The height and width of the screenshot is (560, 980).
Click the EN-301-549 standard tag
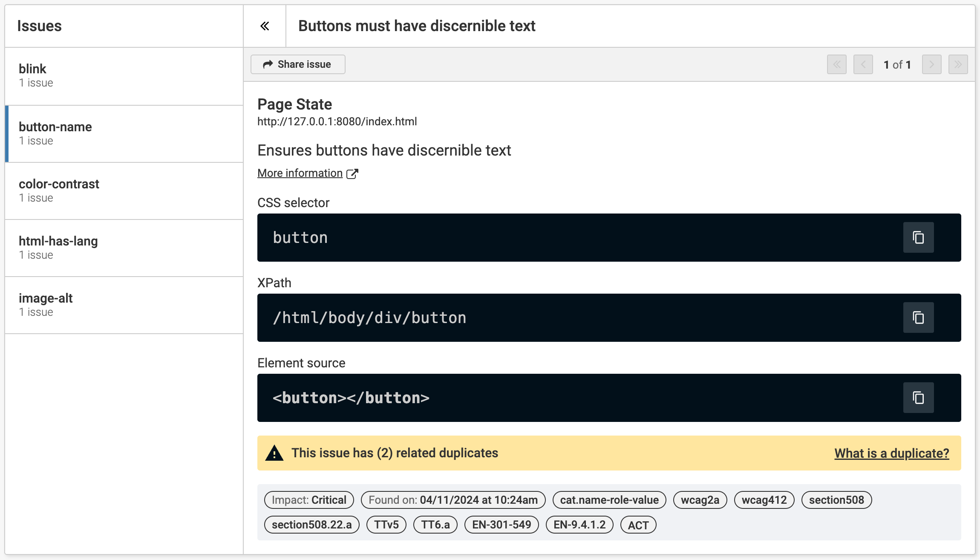click(x=501, y=524)
